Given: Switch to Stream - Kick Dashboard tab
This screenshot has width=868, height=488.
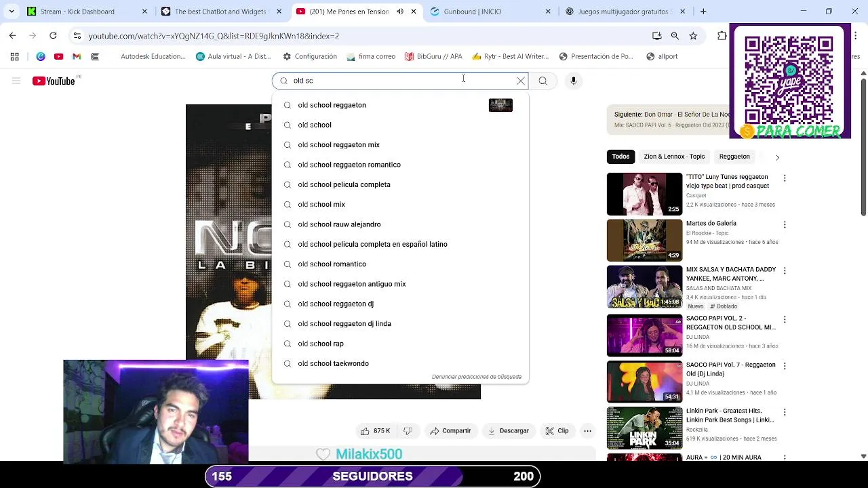Looking at the screenshot, I should [x=87, y=12].
